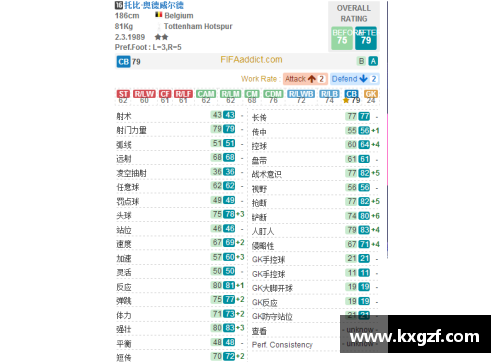Click the blue CB 79 main position badge
The height and width of the screenshot is (362, 500).
tap(123, 62)
